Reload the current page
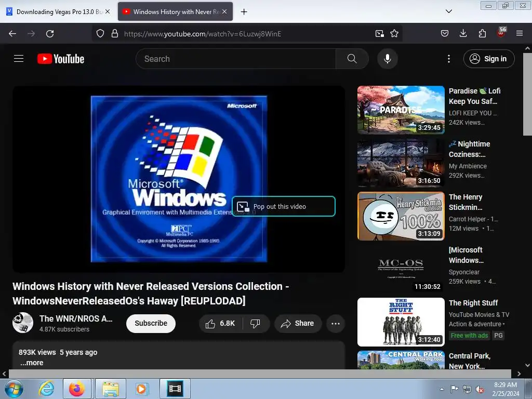 coord(50,34)
